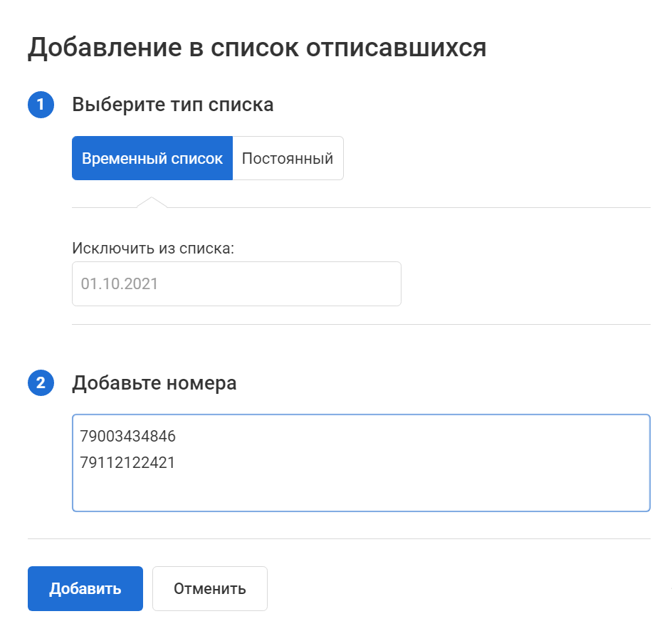The width and height of the screenshot is (672, 641).
Task: Click the "Добавление в список отписавшихся" title
Action: (x=257, y=48)
